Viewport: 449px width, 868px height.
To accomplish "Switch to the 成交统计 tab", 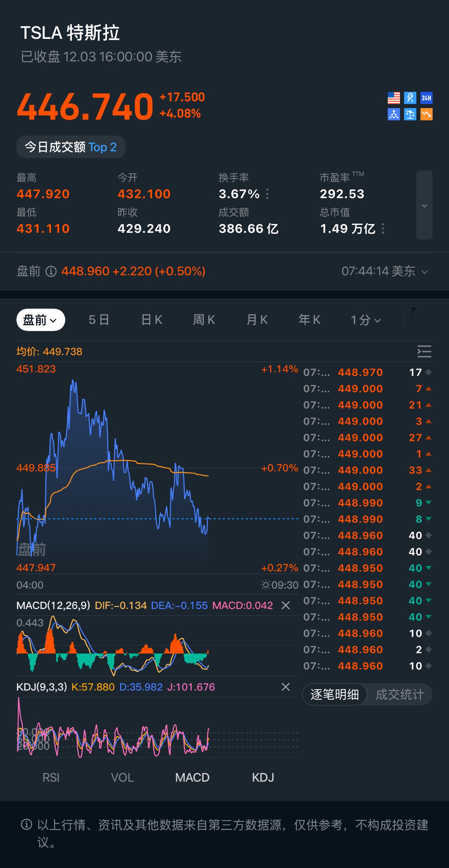I will (x=400, y=695).
